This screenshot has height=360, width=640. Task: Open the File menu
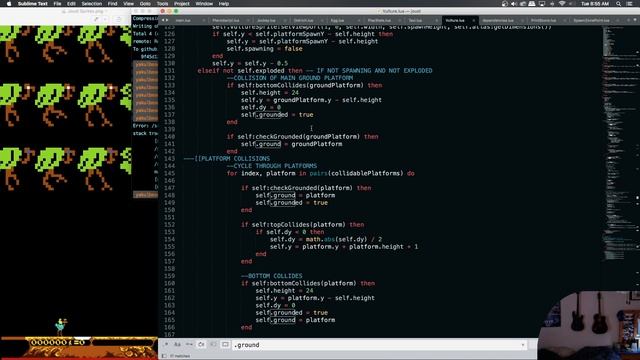[x=57, y=4]
